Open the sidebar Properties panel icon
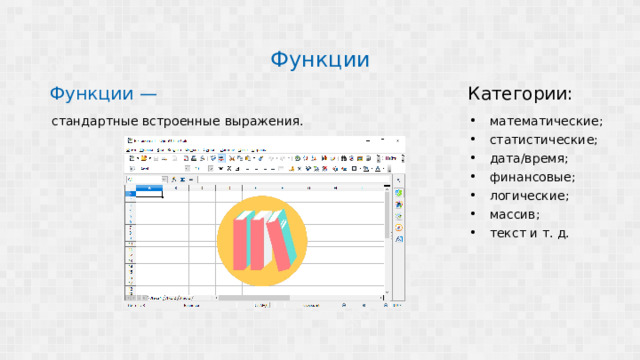This screenshot has width=640, height=360. 398,193
